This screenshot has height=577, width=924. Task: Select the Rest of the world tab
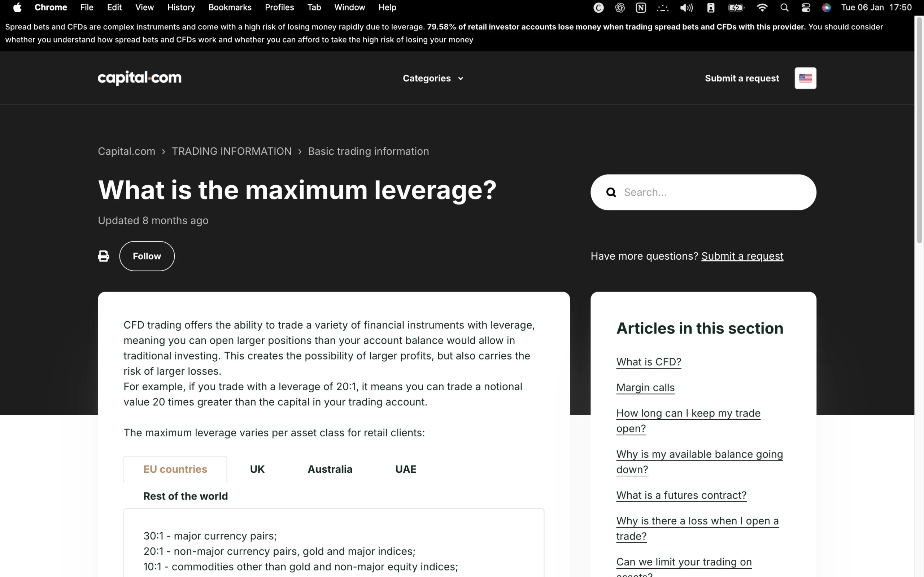coord(185,496)
